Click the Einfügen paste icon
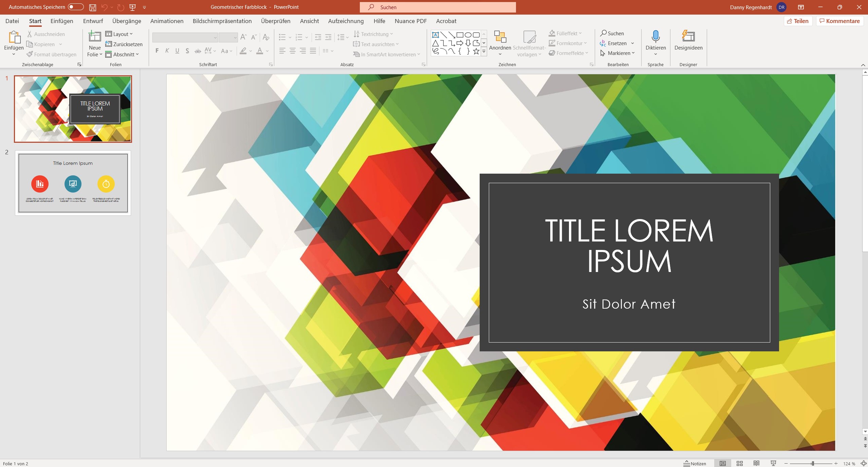 [x=14, y=37]
